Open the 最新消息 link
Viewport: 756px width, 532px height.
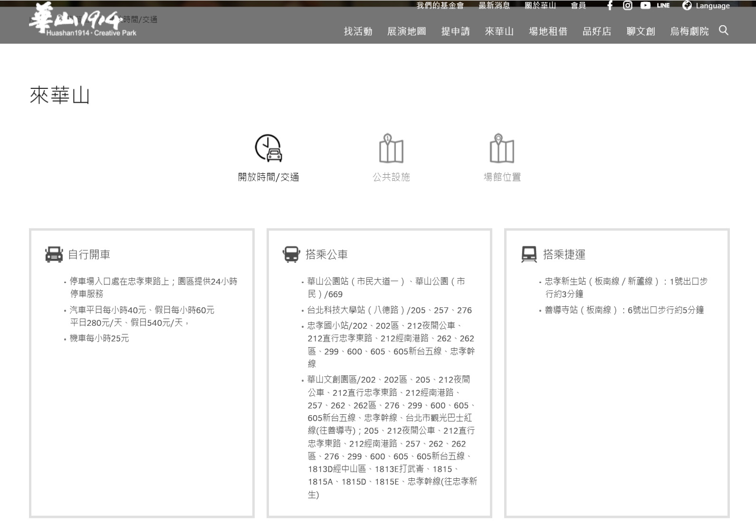pos(494,6)
